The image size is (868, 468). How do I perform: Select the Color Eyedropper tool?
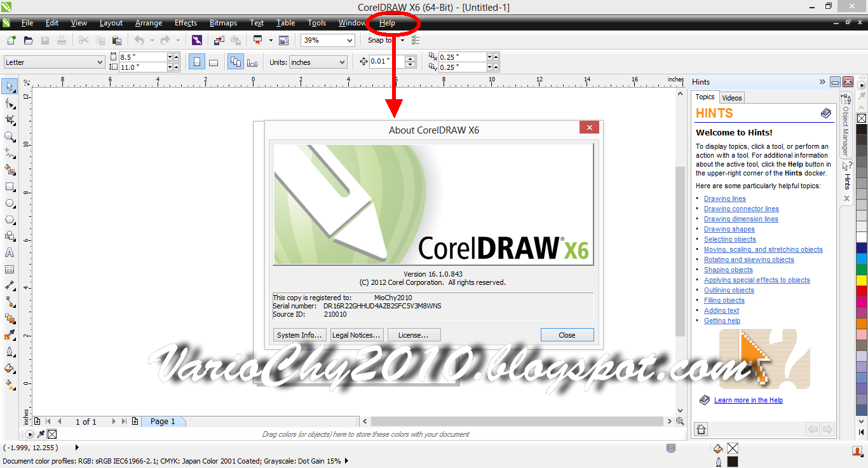[10, 335]
